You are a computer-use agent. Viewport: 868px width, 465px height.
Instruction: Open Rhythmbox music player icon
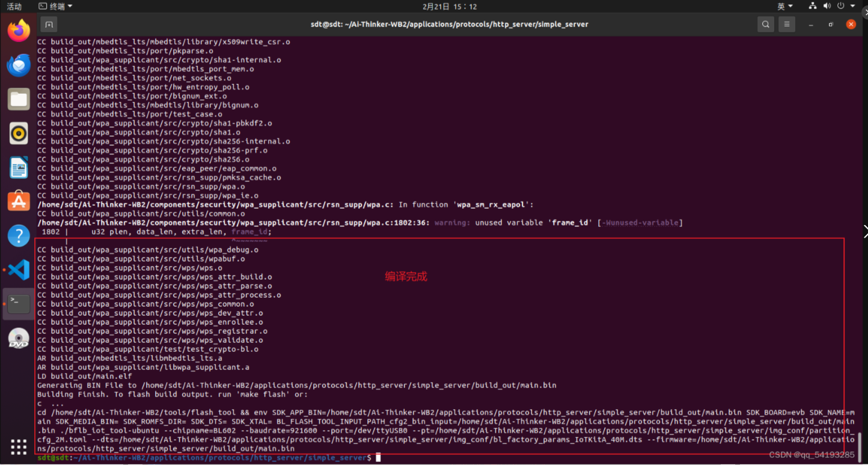click(19, 134)
